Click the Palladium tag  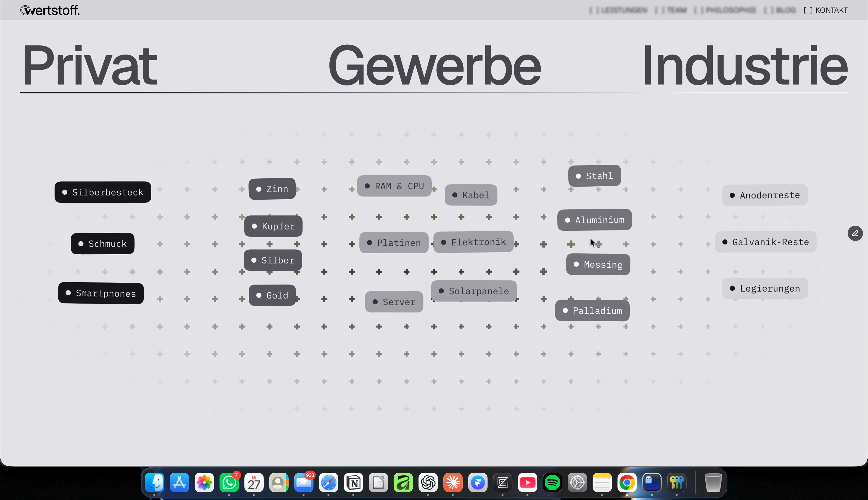[x=592, y=310]
